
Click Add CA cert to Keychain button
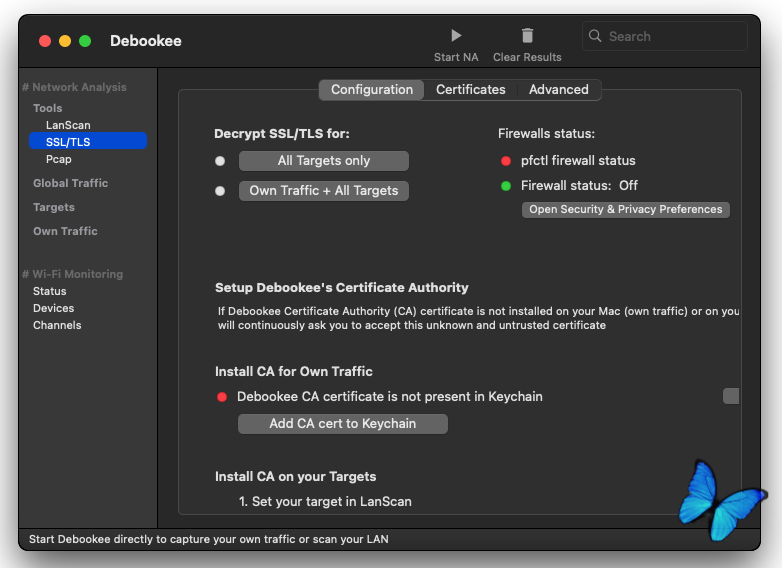click(342, 424)
